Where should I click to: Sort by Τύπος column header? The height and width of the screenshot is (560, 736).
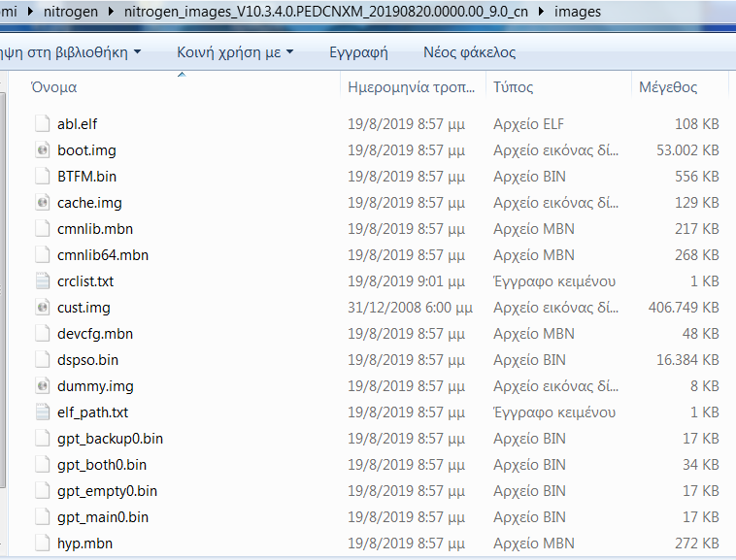coord(514,87)
